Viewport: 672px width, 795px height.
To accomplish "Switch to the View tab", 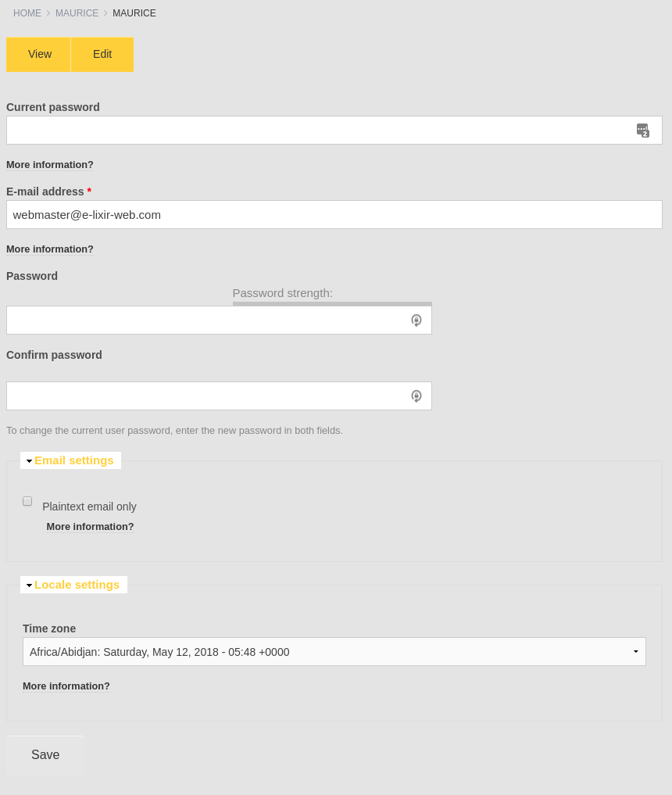I will point(39,55).
